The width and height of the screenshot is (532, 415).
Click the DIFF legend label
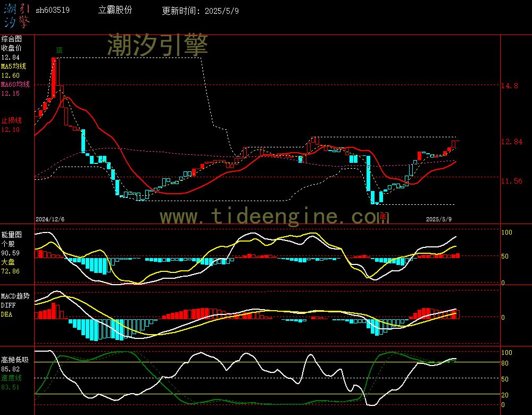click(8, 305)
